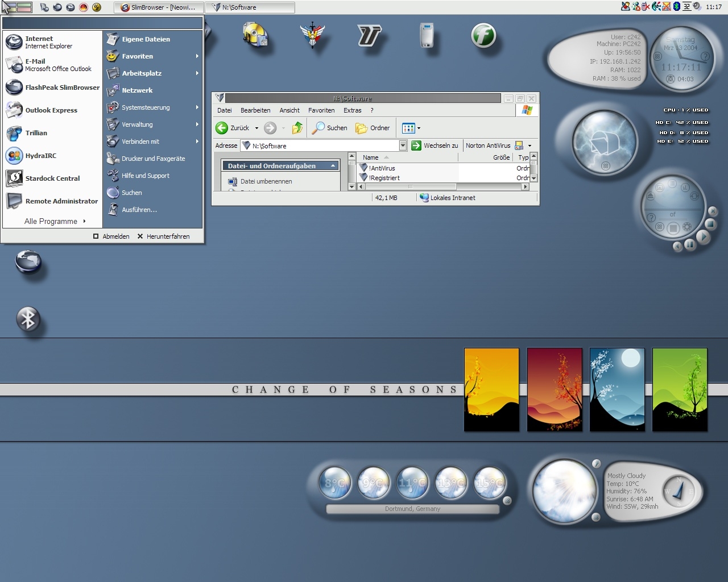Viewport: 728px width, 582px height.
Task: Open the Bearbeiten menu
Action: [255, 110]
